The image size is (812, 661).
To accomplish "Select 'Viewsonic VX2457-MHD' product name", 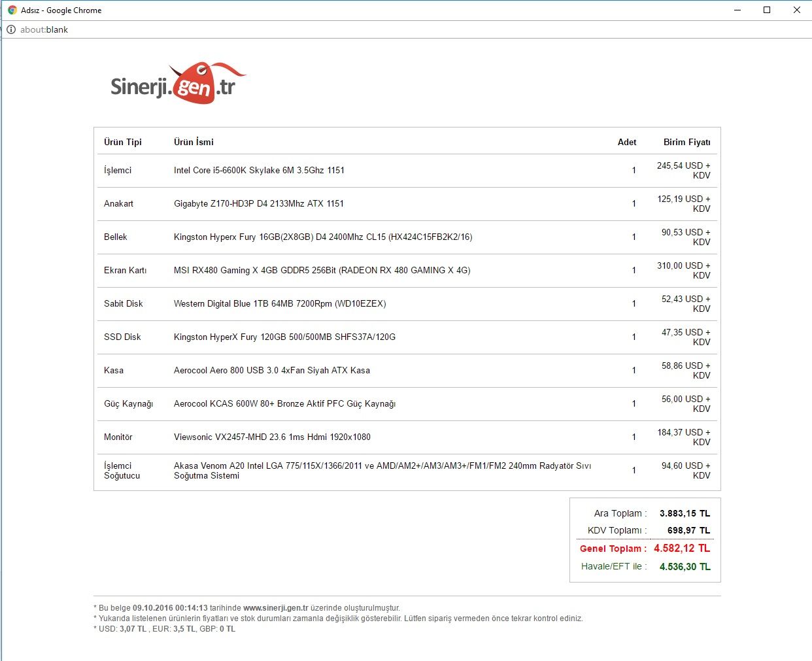I will click(x=272, y=437).
